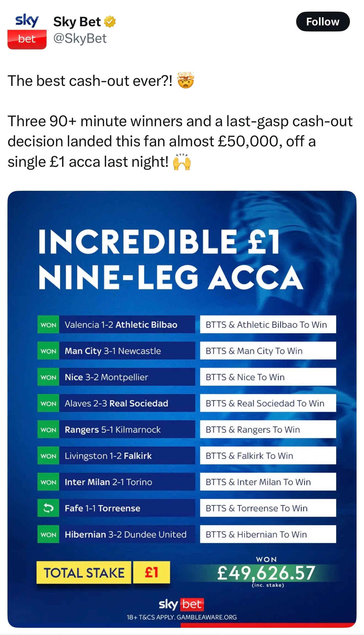The image size is (364, 635).
Task: Click the Follow button
Action: pyautogui.click(x=323, y=22)
